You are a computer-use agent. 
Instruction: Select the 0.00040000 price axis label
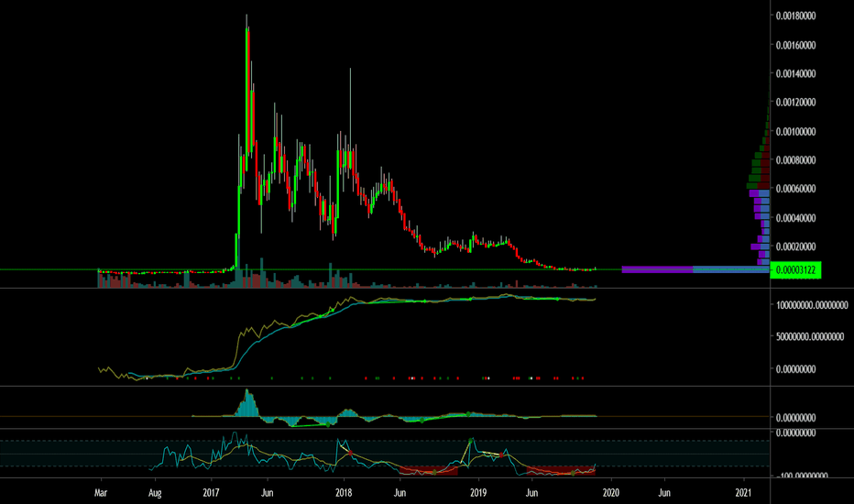[x=795, y=218]
